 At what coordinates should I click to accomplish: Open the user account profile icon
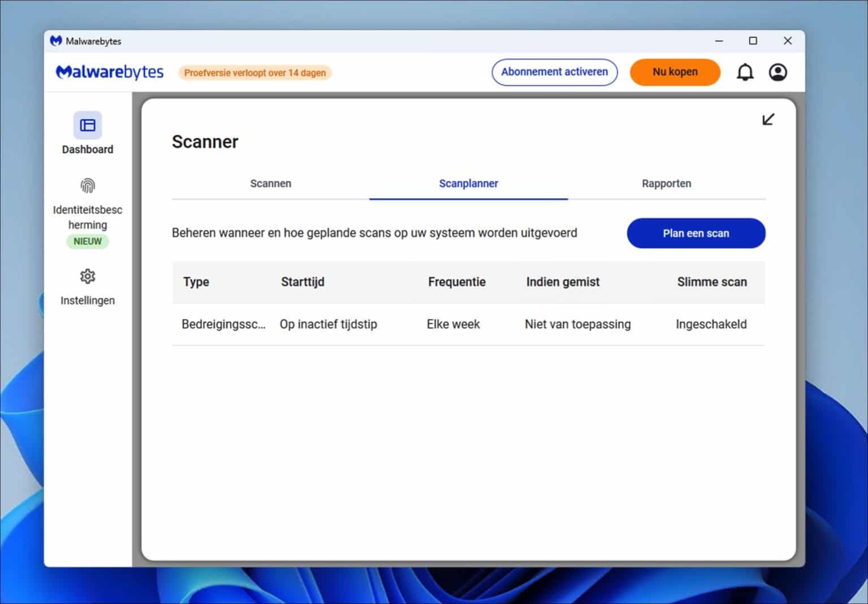pyautogui.click(x=778, y=72)
